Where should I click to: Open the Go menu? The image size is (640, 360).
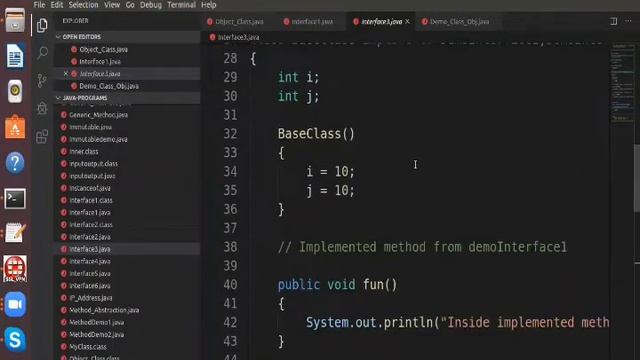point(130,5)
